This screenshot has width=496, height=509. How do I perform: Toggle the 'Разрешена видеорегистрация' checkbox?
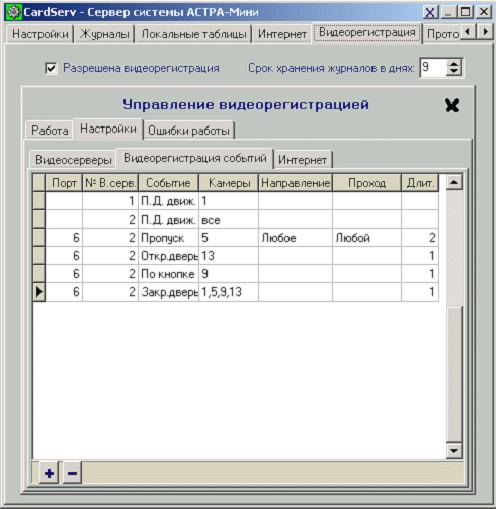(x=51, y=68)
